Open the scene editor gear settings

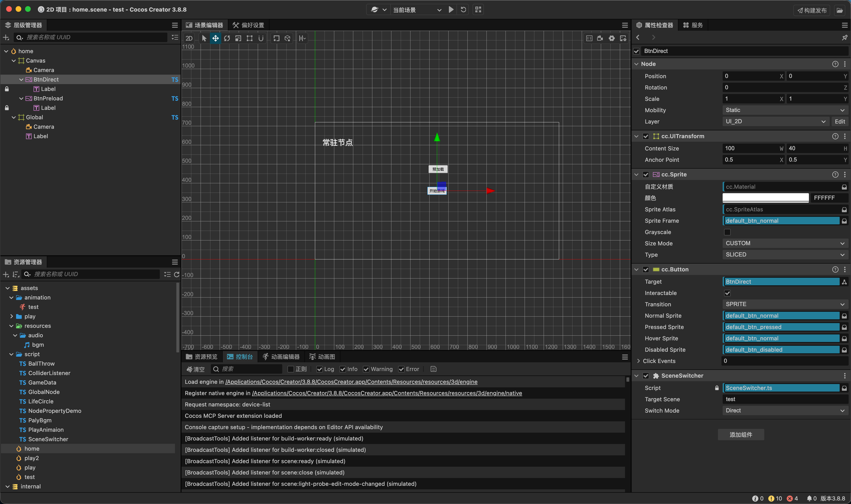tap(611, 38)
